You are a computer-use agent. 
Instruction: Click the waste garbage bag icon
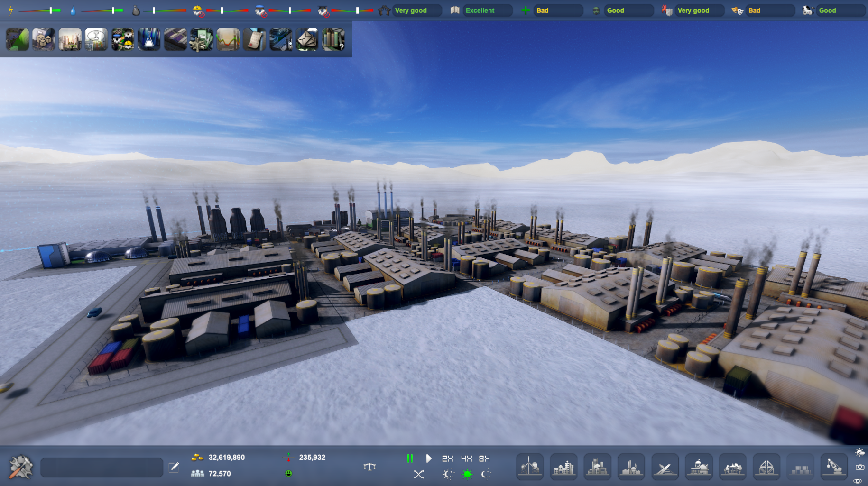(x=136, y=10)
